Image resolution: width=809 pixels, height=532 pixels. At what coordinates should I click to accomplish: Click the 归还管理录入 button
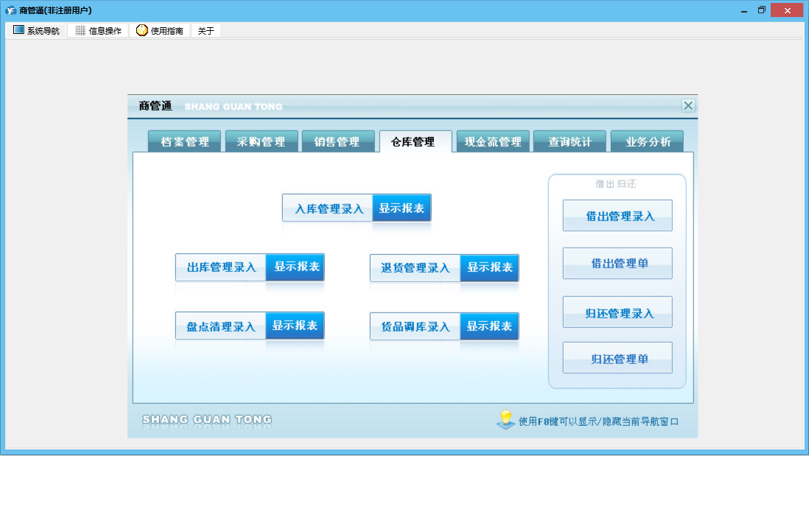click(617, 312)
